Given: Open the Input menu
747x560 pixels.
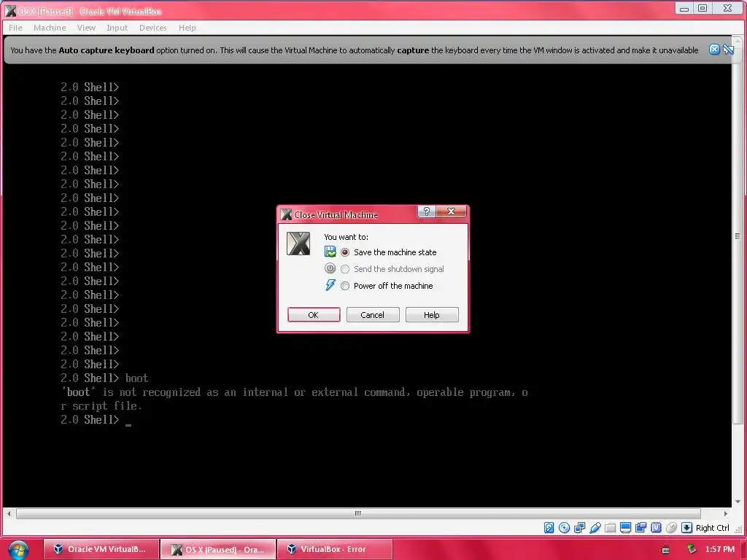Looking at the screenshot, I should 117,28.
